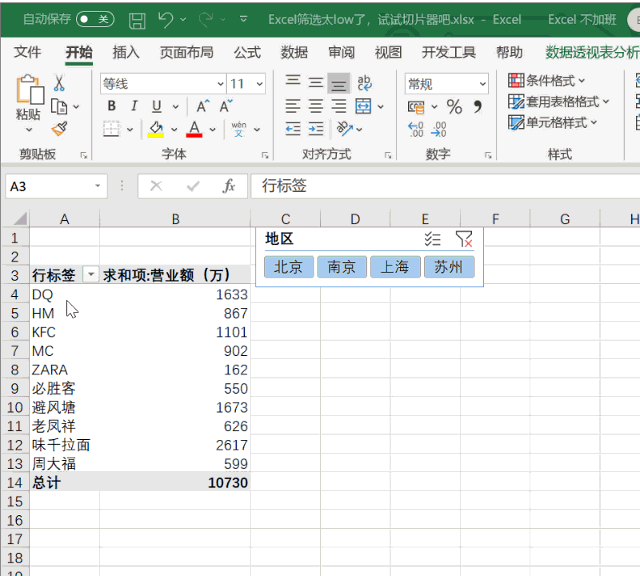This screenshot has height=576, width=640.
Task: Open the 单元格样式 dropdown
Action: 552,122
